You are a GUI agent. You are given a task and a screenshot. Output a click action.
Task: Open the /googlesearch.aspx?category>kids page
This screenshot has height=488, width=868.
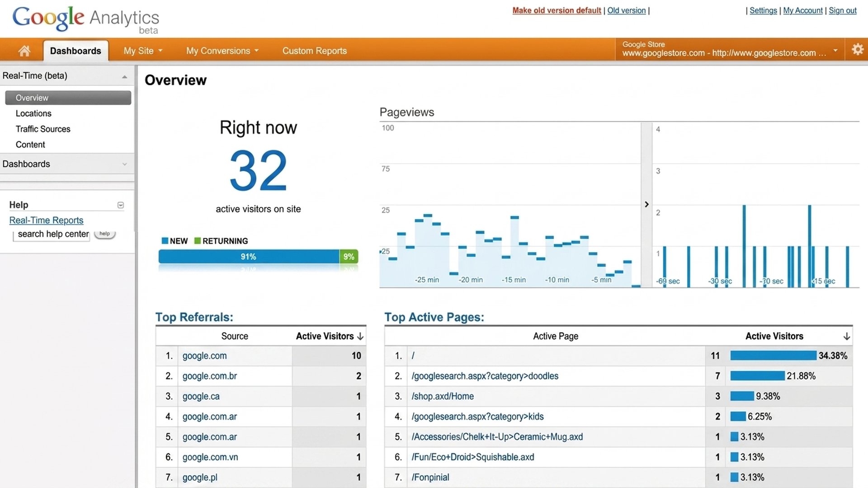pos(477,417)
